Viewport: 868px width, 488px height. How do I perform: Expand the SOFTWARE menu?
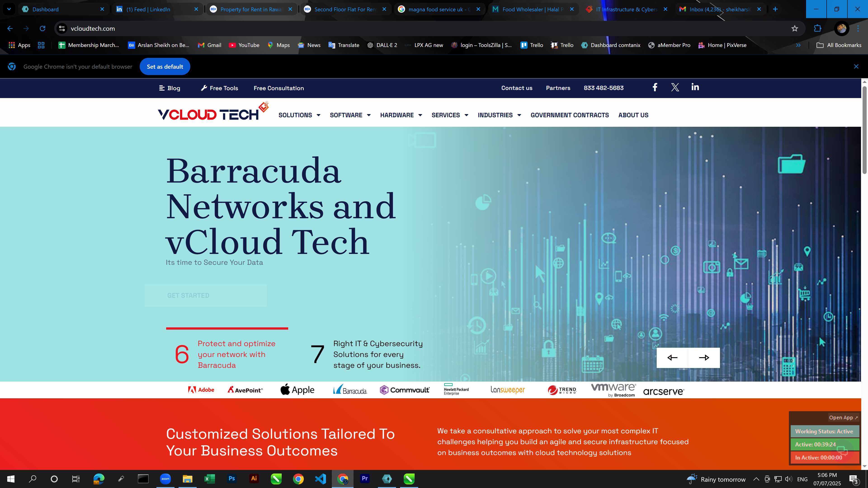coord(350,115)
